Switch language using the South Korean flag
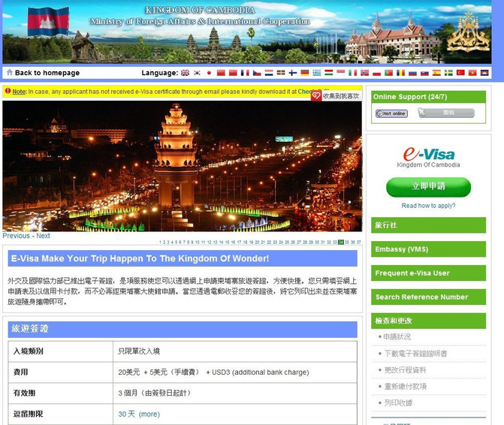Viewport: 504px width, 425px height. 197,73
